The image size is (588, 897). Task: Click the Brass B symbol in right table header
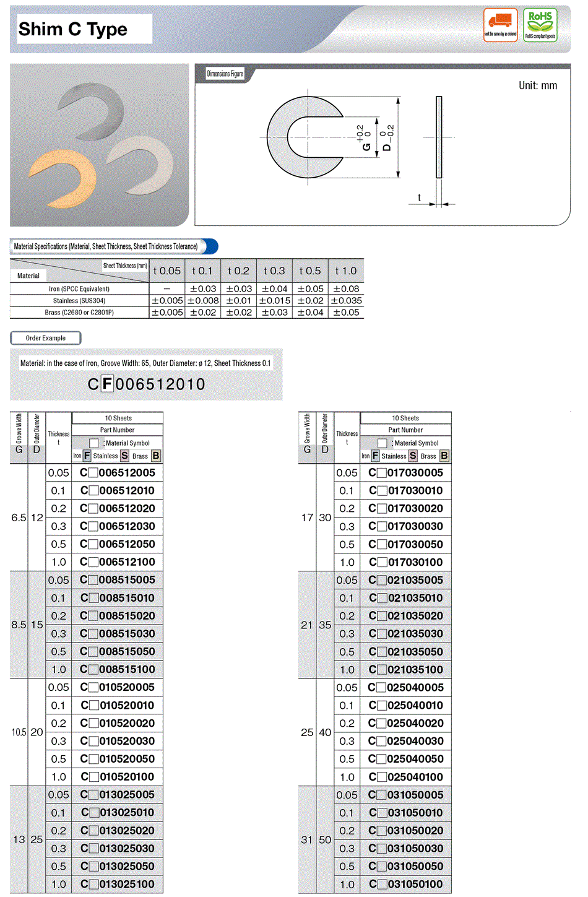pyautogui.click(x=444, y=456)
